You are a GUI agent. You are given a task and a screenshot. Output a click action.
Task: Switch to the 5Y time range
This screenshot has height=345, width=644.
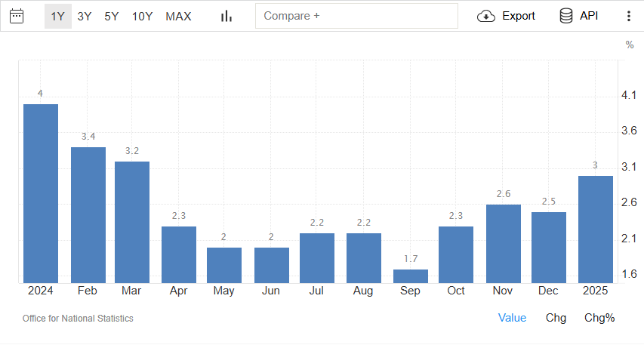(x=112, y=16)
